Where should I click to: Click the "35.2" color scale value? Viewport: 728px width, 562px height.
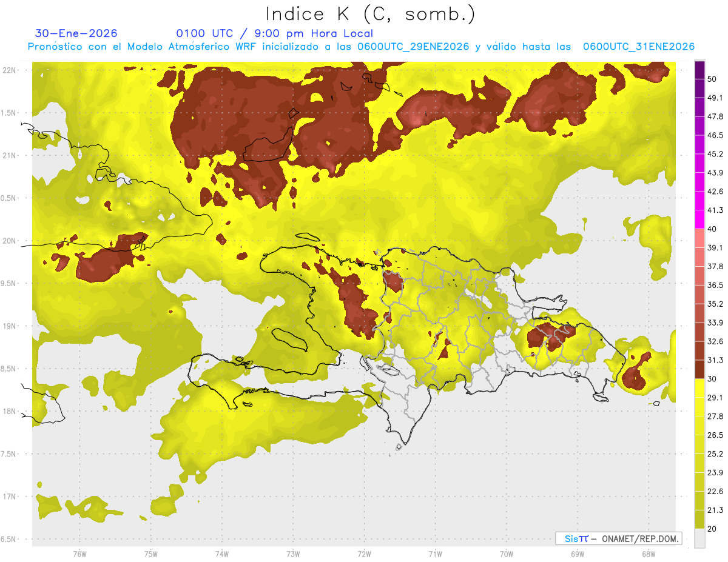coord(715,304)
